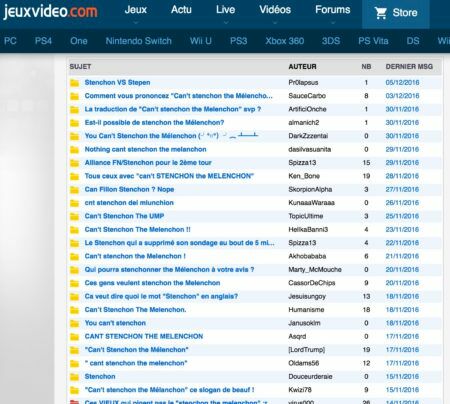Click the DERNIER MSG column header
Viewport: 450px width, 404px height.
[x=409, y=67]
